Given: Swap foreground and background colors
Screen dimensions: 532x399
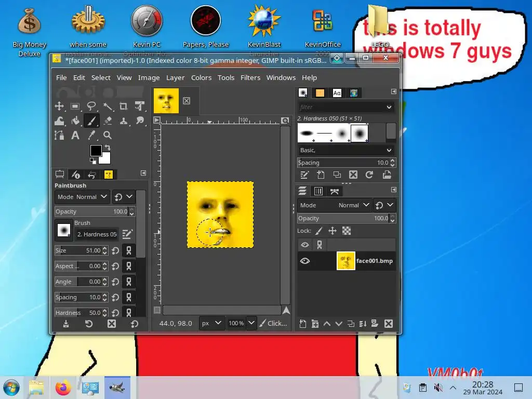Looking at the screenshot, I should click(x=108, y=148).
